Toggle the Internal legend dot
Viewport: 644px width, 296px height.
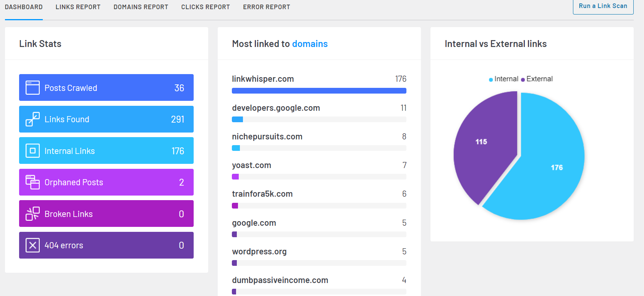pos(491,79)
